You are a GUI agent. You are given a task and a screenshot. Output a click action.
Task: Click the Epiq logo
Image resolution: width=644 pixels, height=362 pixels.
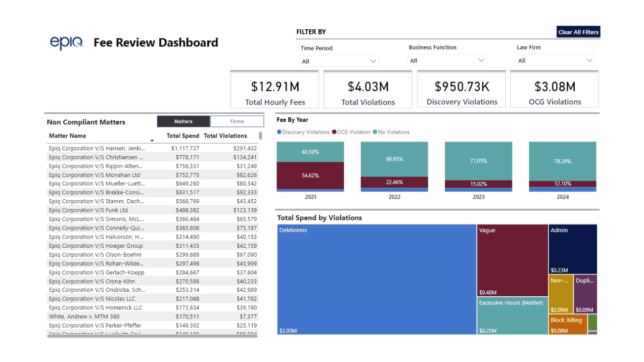pyautogui.click(x=66, y=42)
